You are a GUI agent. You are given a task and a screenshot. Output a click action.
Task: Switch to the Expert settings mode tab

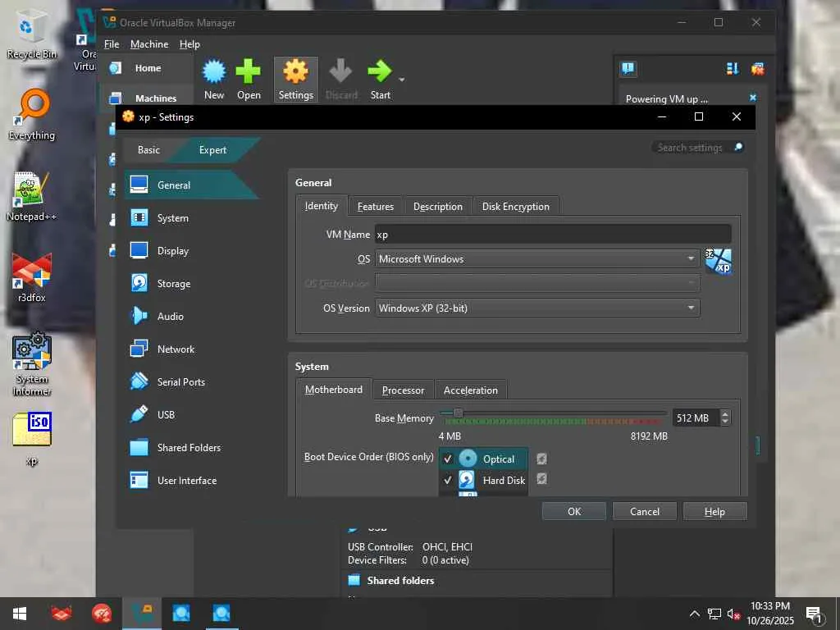[212, 150]
